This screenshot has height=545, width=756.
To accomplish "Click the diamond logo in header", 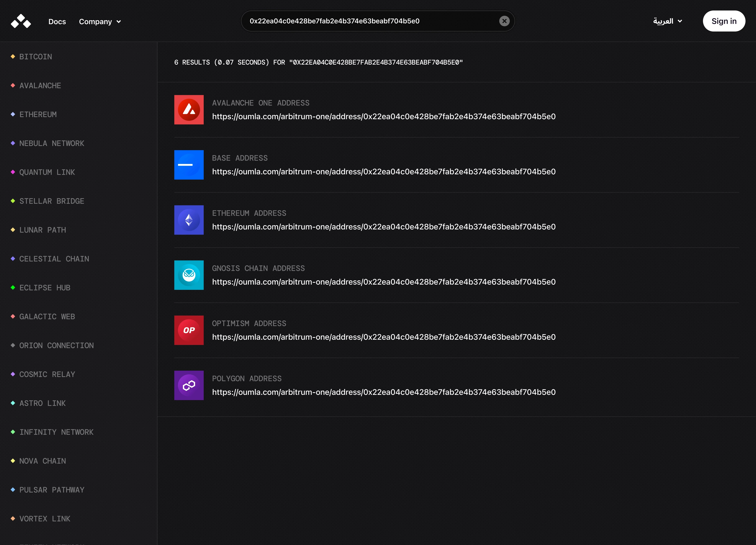I will [x=21, y=21].
